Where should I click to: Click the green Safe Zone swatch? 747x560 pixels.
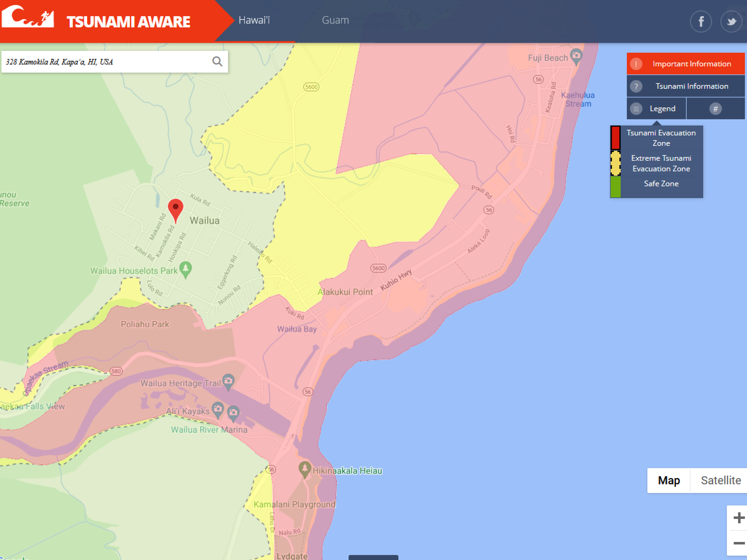(x=615, y=187)
